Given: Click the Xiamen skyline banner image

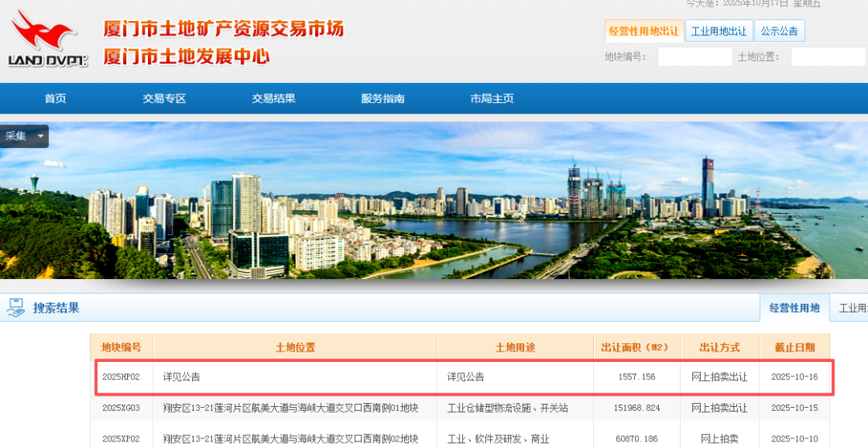Looking at the screenshot, I should coord(434,199).
